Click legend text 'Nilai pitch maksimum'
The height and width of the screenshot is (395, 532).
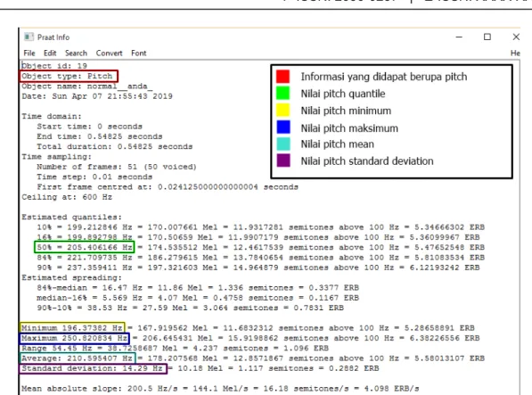[x=349, y=128]
